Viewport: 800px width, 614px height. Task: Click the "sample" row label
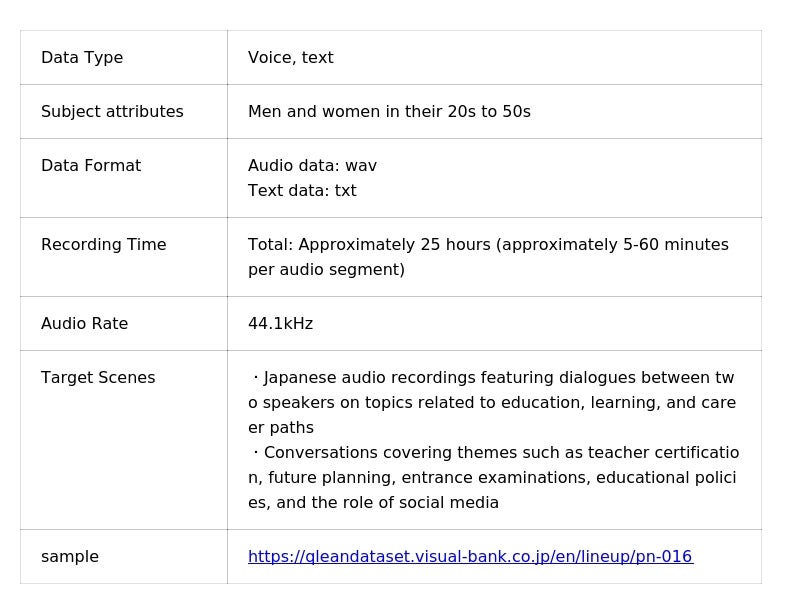(x=70, y=557)
